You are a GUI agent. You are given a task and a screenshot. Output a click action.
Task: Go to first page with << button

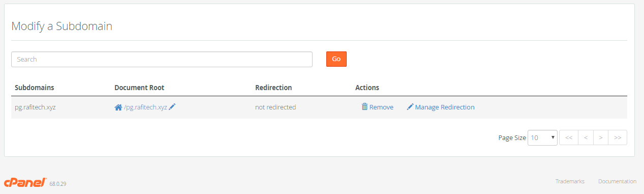pos(569,137)
